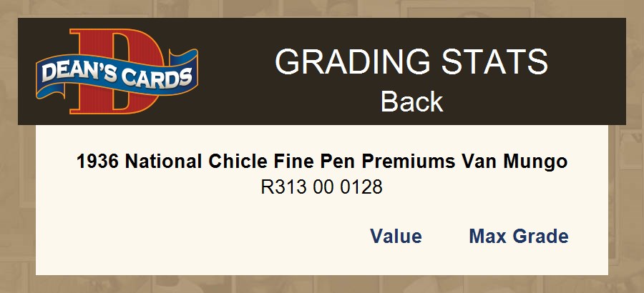This screenshot has height=293, width=644.
Task: Click the R313 00 0128 card number
Action: pos(322,188)
